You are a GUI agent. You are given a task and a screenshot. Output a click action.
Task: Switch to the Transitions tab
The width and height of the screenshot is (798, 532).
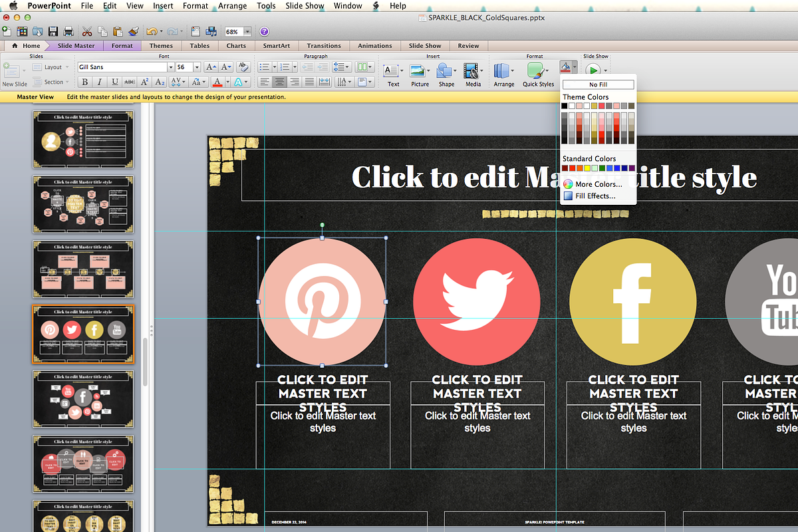[x=324, y=46]
